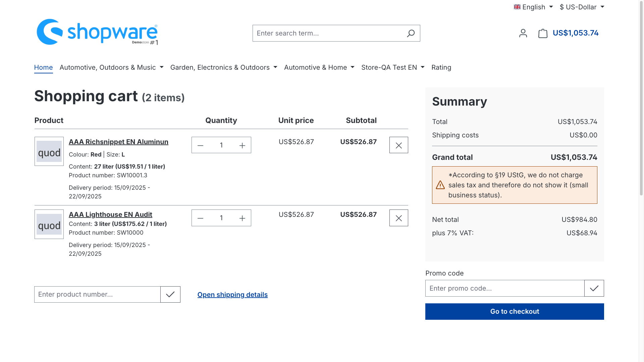Open the US-Dollar currency dropdown
The width and height of the screenshot is (644, 362).
pyautogui.click(x=582, y=7)
